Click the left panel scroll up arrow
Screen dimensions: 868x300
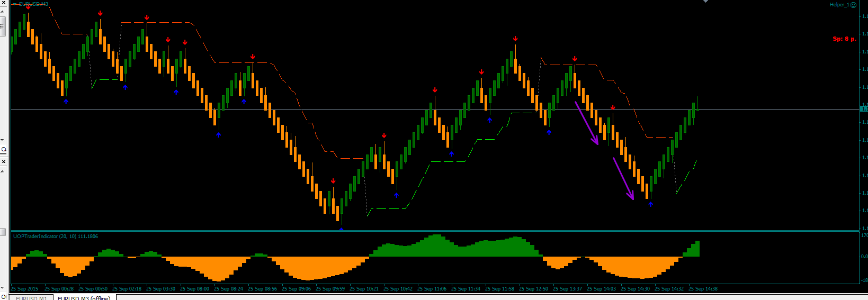[3, 12]
